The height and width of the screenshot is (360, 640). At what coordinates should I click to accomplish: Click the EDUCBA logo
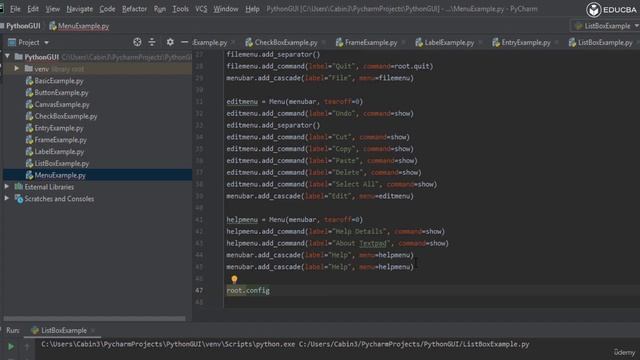click(x=611, y=9)
